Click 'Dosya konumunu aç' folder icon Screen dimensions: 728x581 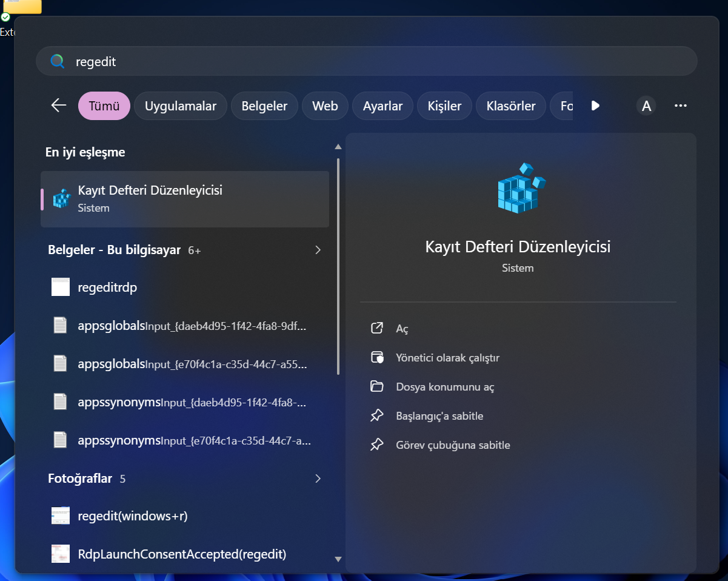pyautogui.click(x=377, y=387)
